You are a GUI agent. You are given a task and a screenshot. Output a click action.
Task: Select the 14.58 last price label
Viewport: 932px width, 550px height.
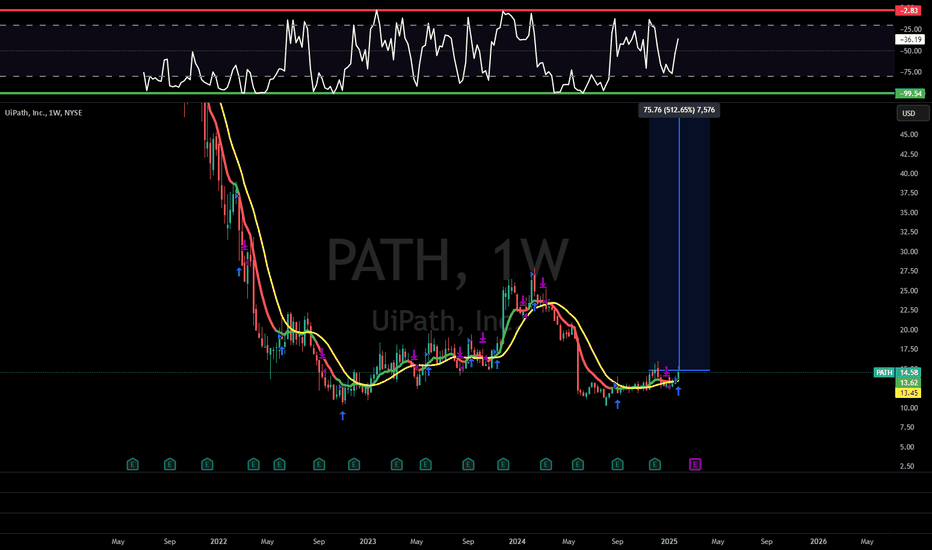(909, 372)
